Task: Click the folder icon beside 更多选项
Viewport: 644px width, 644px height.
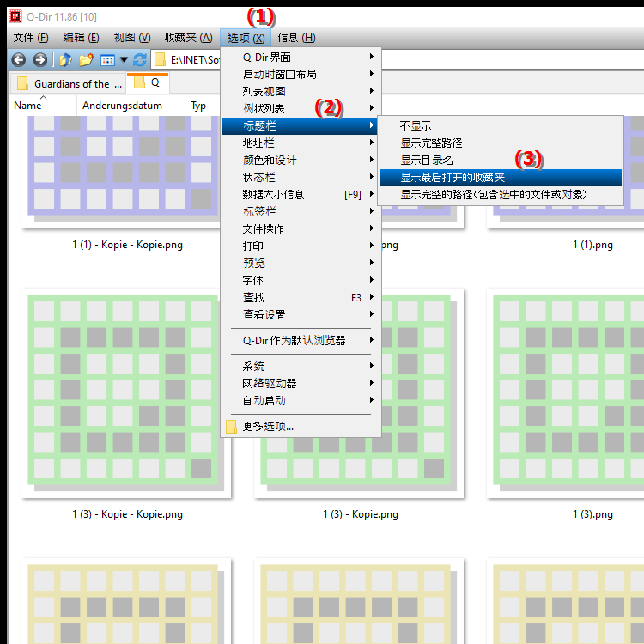Action: pos(231,426)
